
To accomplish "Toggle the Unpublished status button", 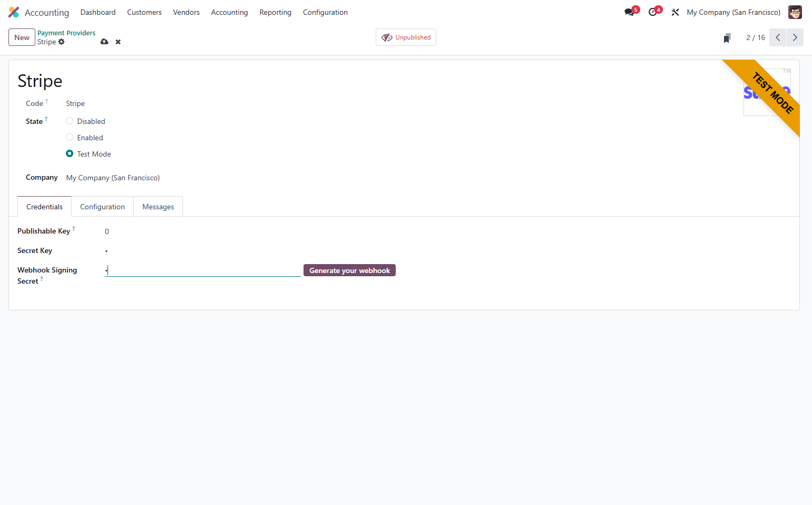I will (406, 37).
